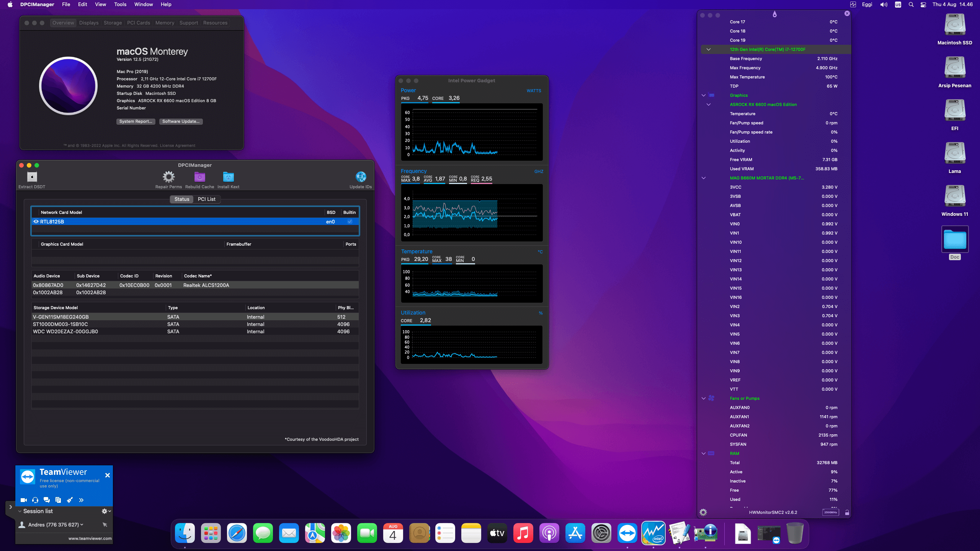980x551 pixels.
Task: Click TeamViewer headset audio icon
Action: (x=35, y=500)
